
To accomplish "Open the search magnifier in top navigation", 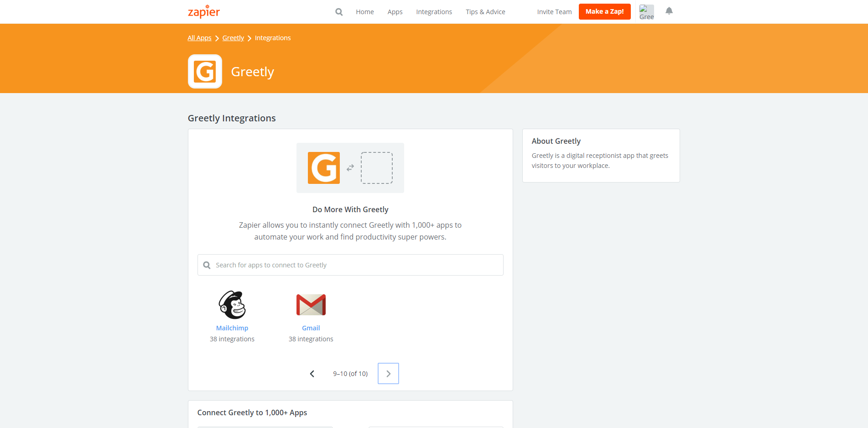I will coord(339,12).
